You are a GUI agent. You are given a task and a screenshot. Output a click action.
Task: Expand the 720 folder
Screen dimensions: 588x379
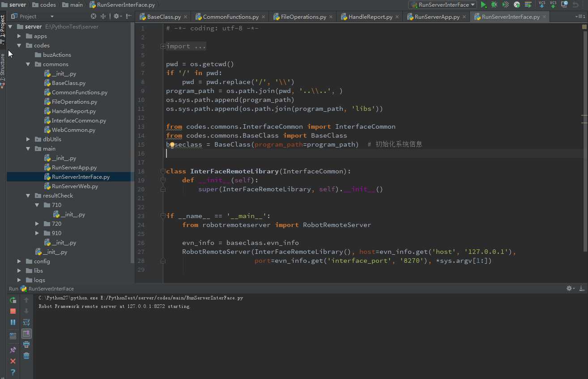point(37,224)
